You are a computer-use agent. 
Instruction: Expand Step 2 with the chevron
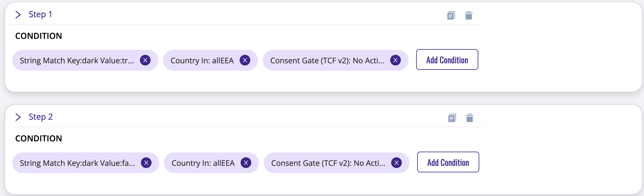(18, 117)
